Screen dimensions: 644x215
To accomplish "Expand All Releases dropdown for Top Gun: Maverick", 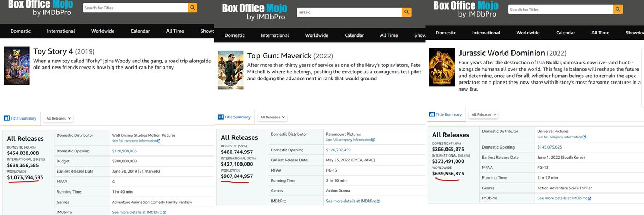I will [x=273, y=117].
